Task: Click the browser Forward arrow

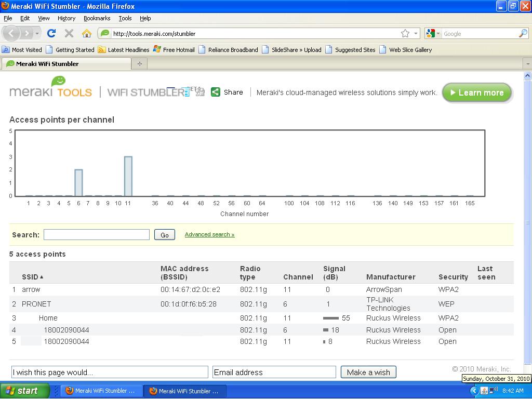Action: click(26, 33)
